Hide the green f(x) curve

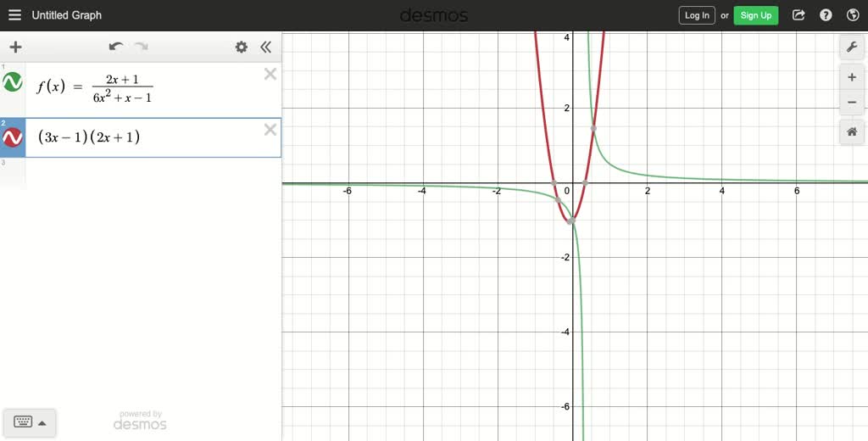(12, 82)
